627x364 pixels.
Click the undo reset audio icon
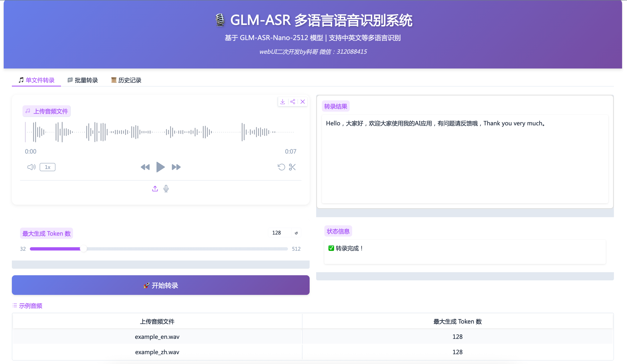click(281, 167)
